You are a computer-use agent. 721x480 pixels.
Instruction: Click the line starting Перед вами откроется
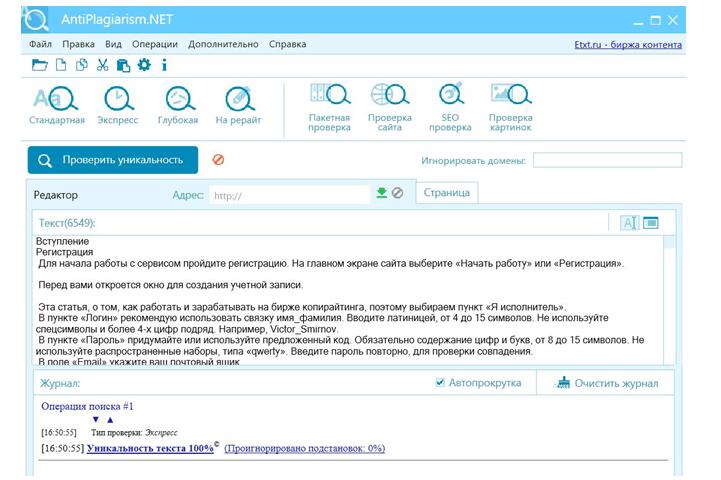171,285
